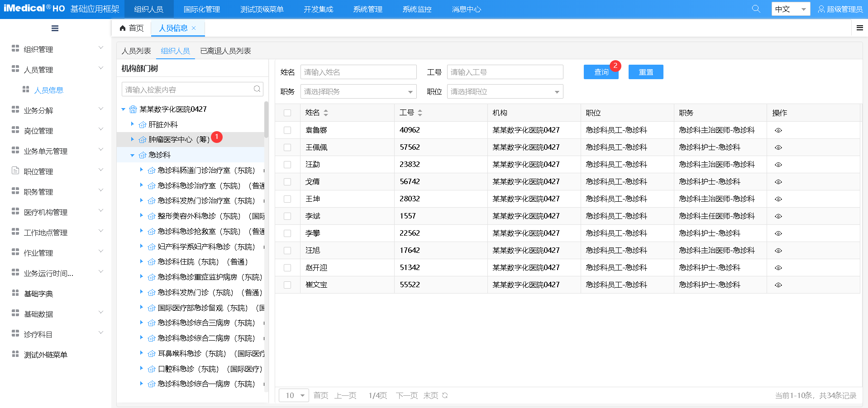
Task: Click the view eye icon for 袁鲁娜
Action: (x=778, y=130)
